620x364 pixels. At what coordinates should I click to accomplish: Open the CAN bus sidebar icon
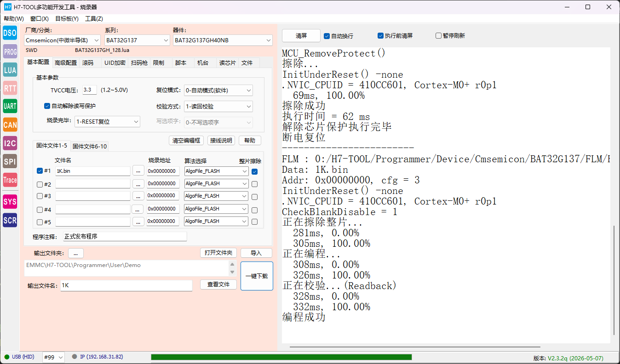[10, 125]
